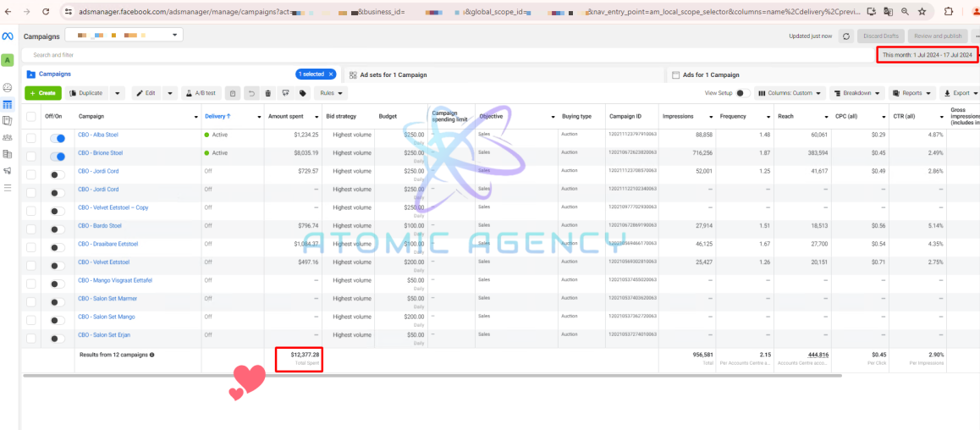
Task: Refresh the table data
Action: pos(846,36)
